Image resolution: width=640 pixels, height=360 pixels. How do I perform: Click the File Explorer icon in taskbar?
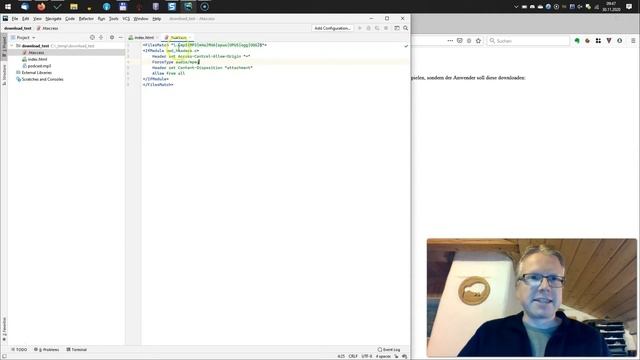[x=73, y=7]
